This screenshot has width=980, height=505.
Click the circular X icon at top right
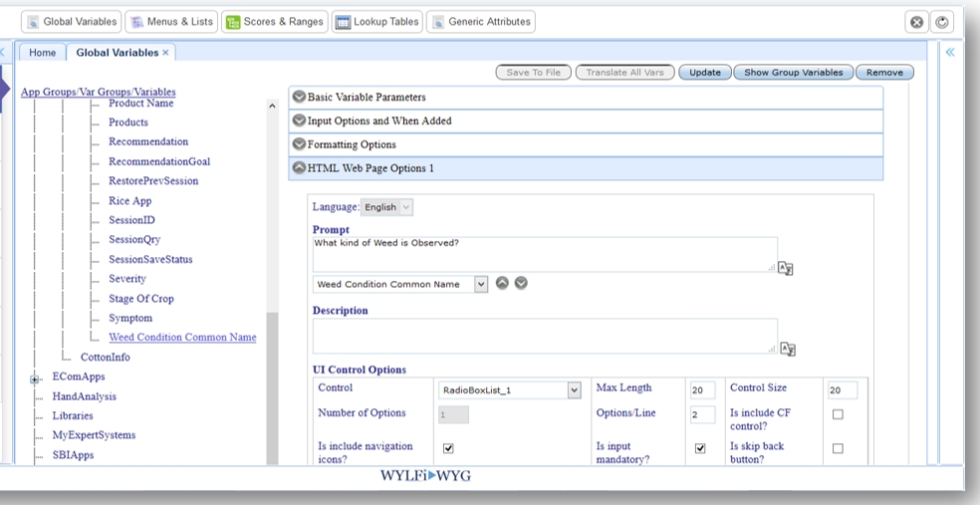917,22
